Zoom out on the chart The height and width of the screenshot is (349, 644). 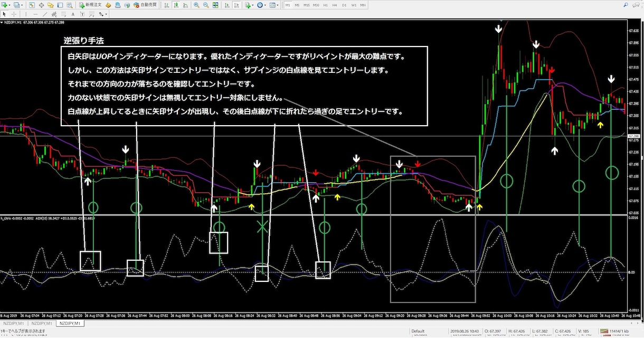pos(206,5)
